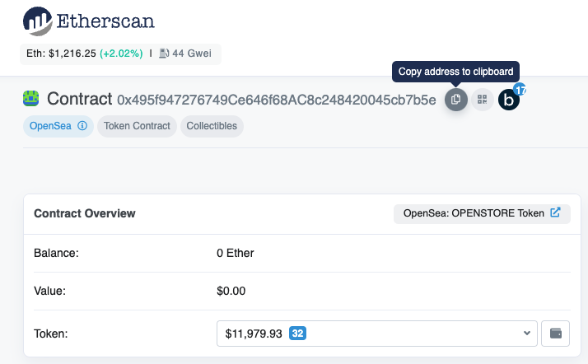Click the Token dropdown chevron arrow
This screenshot has width=588, height=364.
[527, 334]
